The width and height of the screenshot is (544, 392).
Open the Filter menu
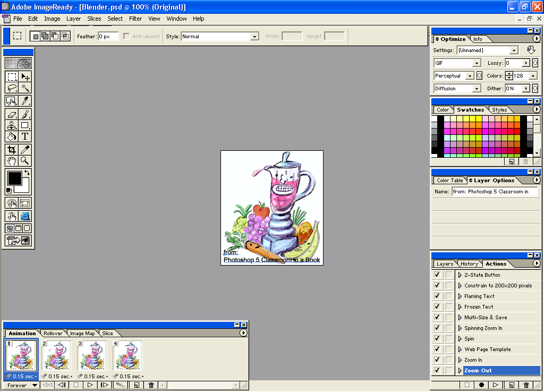coord(135,19)
